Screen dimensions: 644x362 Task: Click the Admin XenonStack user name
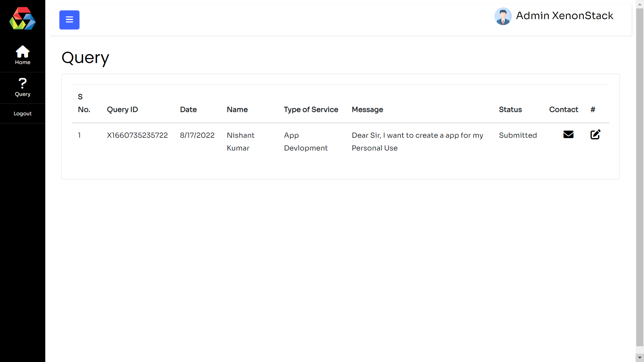click(565, 16)
